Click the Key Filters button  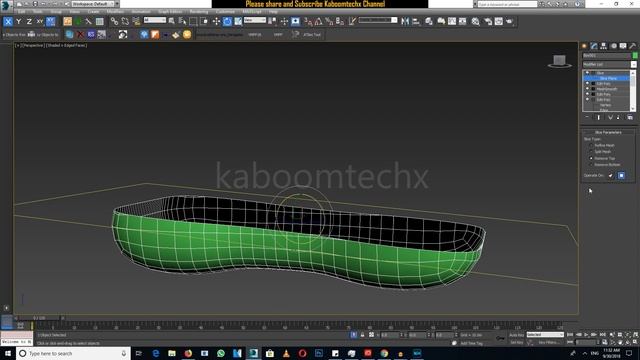(x=548, y=342)
